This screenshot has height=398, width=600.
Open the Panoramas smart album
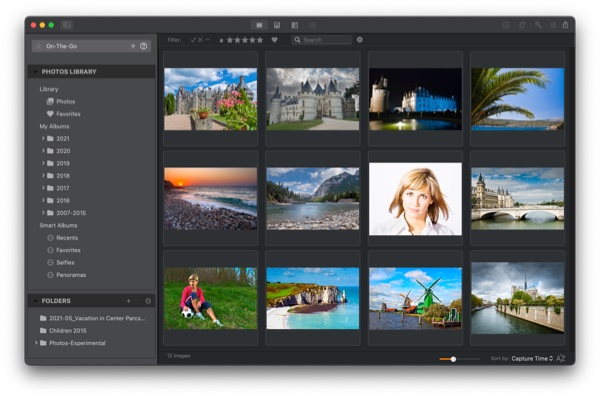66,275
